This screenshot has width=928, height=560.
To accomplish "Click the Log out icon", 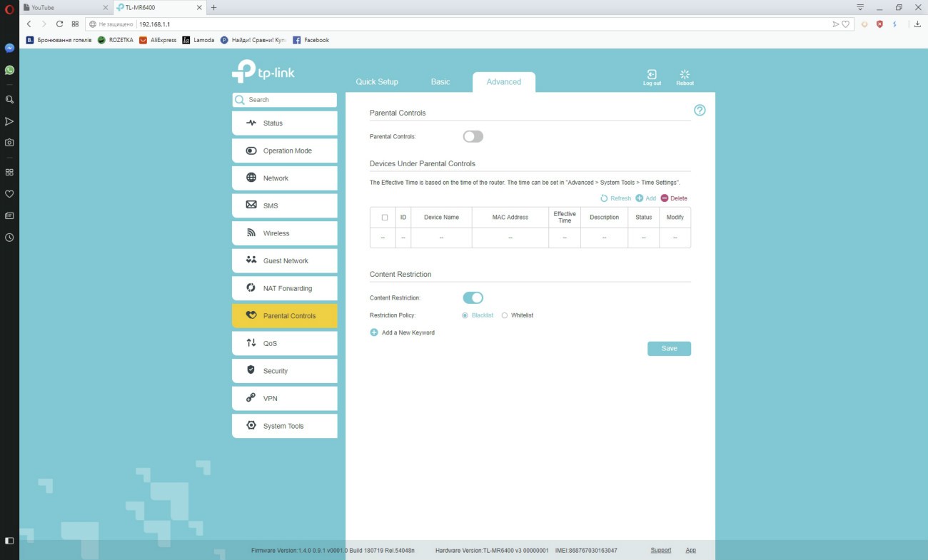I will (652, 75).
